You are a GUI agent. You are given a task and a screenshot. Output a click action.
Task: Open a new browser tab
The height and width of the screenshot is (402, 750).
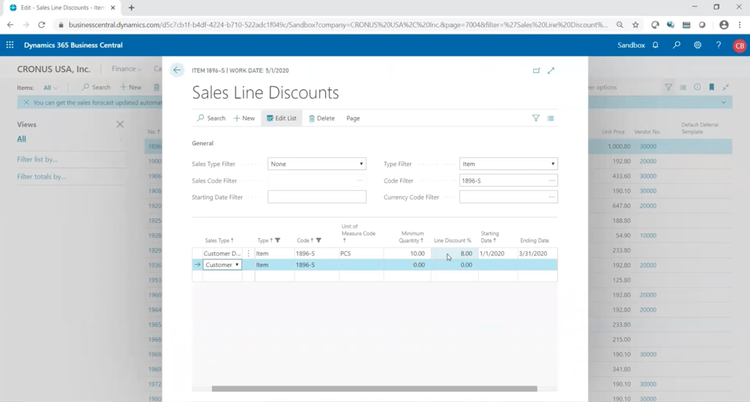tap(131, 8)
